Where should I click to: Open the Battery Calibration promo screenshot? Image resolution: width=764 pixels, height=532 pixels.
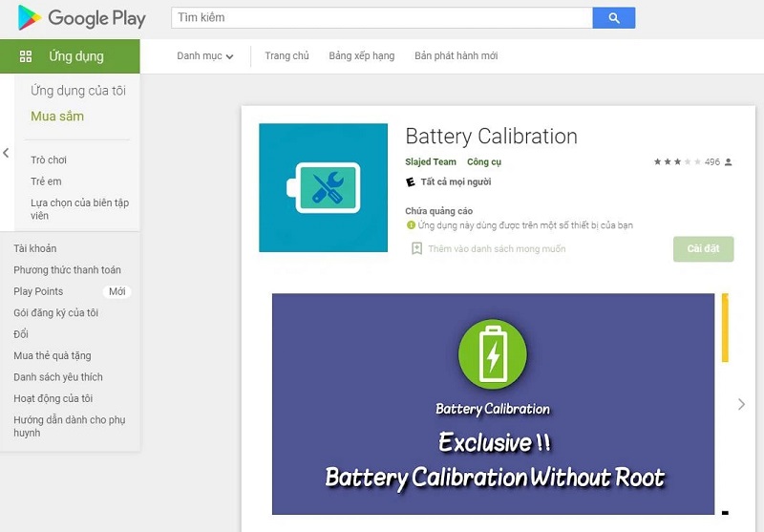[x=493, y=404]
